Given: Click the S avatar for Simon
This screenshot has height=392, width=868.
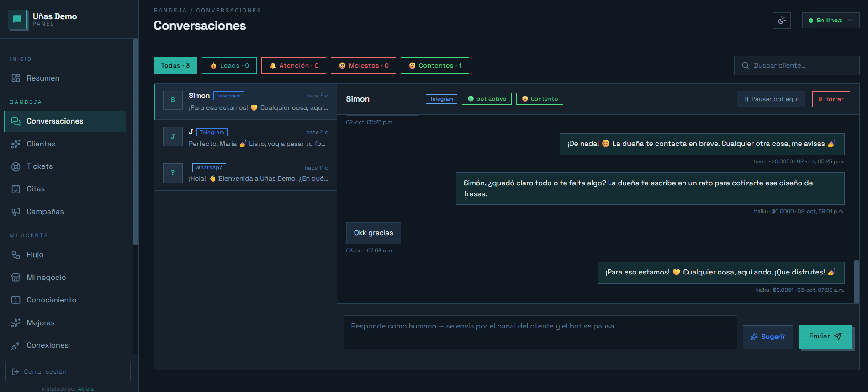Looking at the screenshot, I should coord(173,100).
